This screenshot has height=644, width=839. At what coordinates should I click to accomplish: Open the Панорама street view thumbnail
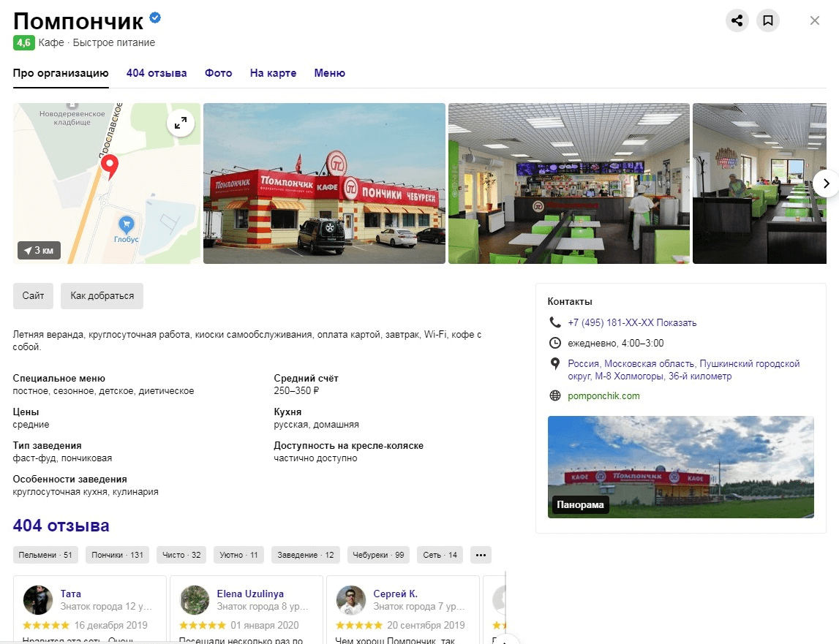tap(680, 467)
